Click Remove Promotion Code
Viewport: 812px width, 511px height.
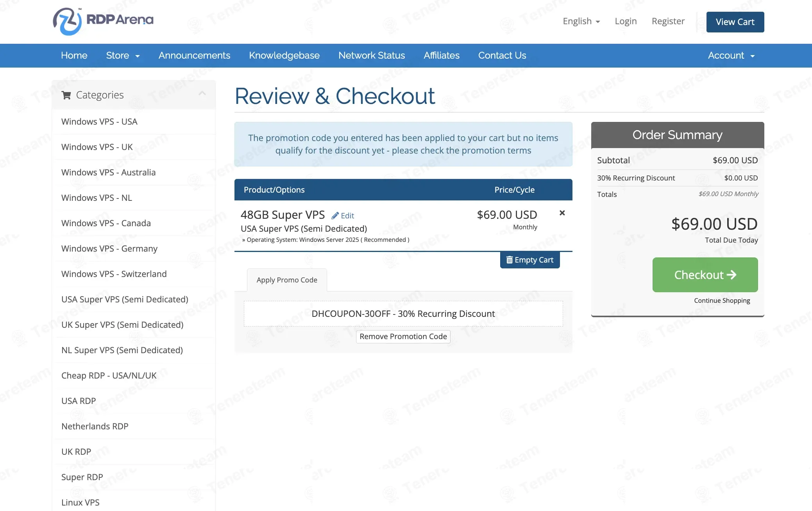coord(403,336)
